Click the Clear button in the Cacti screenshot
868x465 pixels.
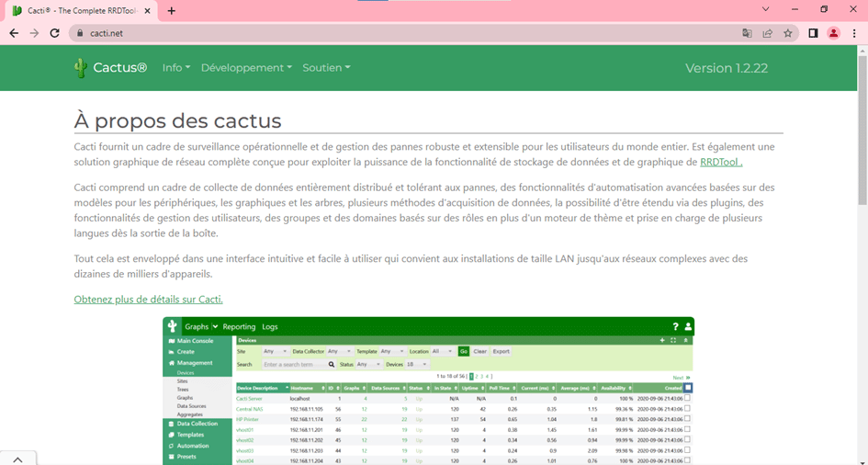point(480,352)
